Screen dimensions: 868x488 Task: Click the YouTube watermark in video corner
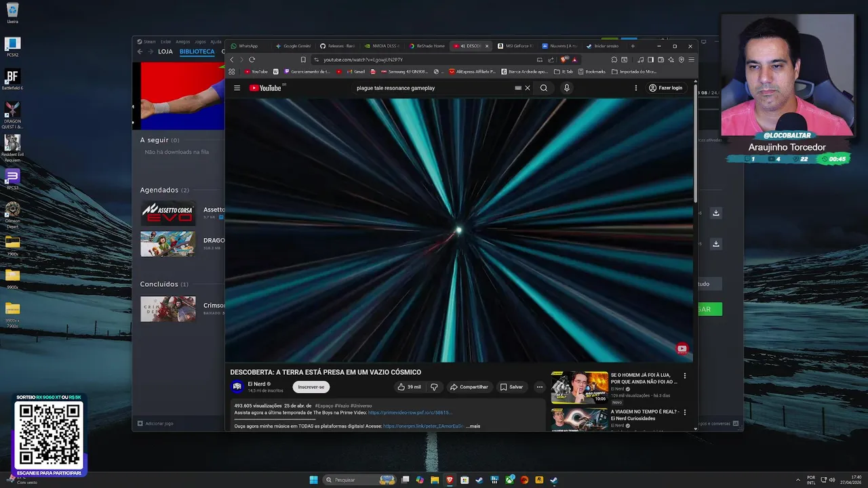tap(682, 349)
